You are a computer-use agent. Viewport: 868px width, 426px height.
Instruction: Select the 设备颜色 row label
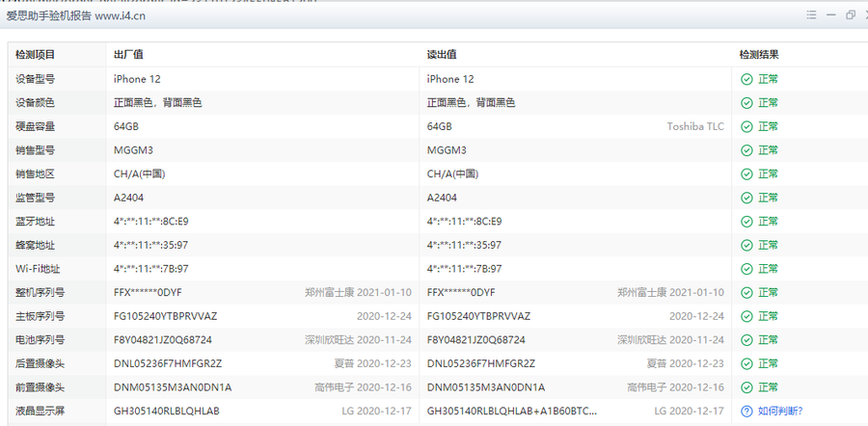[x=35, y=103]
